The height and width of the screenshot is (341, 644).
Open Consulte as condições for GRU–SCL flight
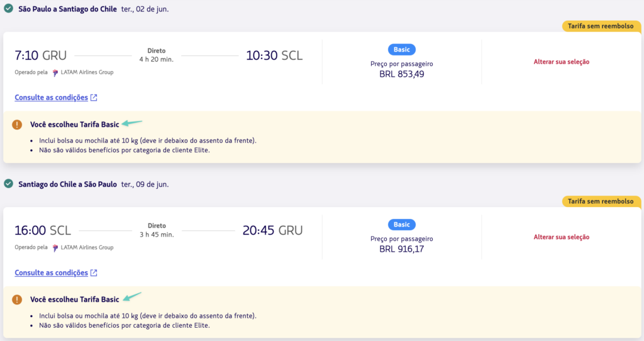[51, 98]
